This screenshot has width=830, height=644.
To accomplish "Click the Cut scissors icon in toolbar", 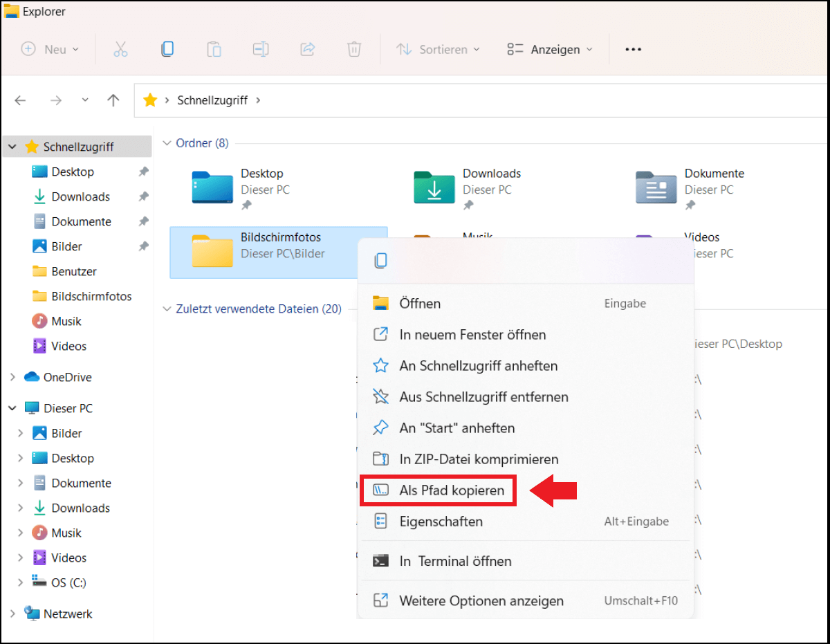I will [120, 49].
